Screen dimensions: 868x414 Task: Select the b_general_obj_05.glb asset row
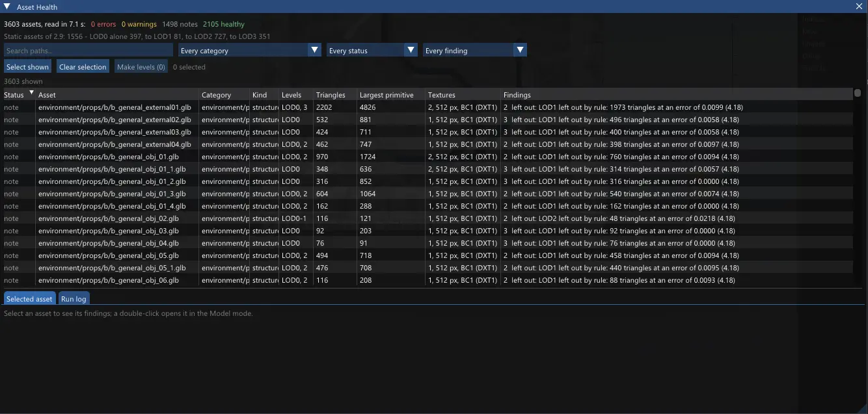tap(427, 255)
